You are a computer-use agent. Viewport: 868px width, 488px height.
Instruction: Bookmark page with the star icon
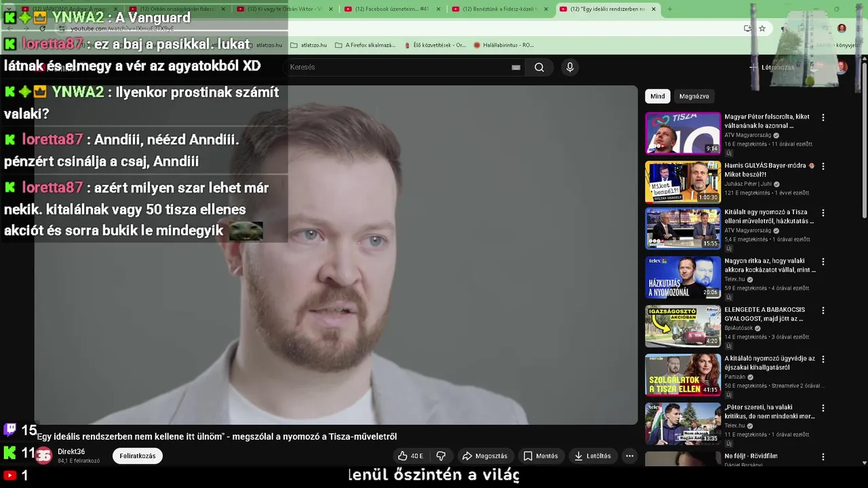pyautogui.click(x=762, y=28)
